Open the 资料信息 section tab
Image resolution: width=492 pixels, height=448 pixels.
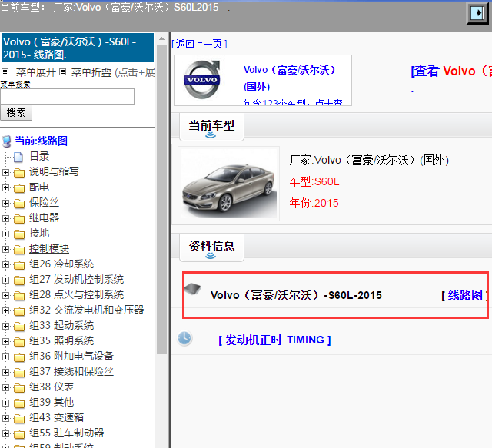pyautogui.click(x=211, y=247)
